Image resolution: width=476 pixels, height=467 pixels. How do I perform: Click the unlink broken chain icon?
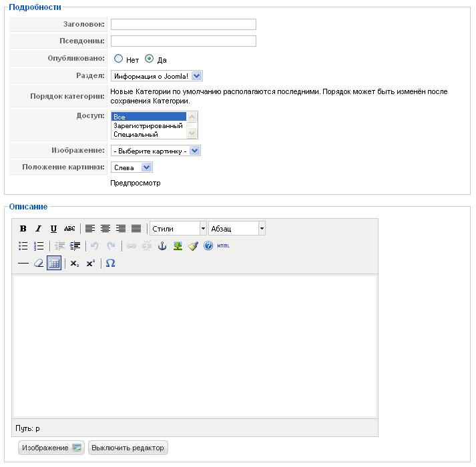click(x=147, y=246)
